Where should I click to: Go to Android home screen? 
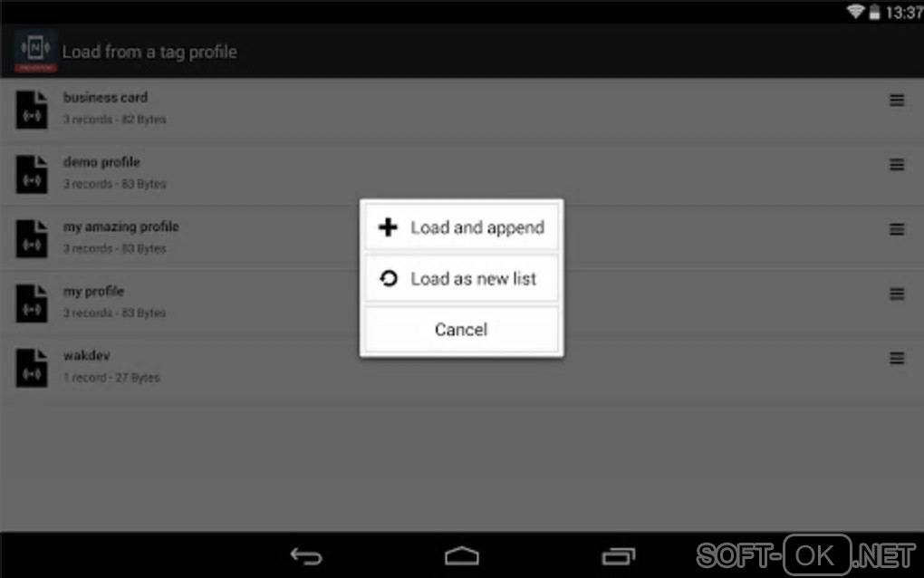coord(462,555)
